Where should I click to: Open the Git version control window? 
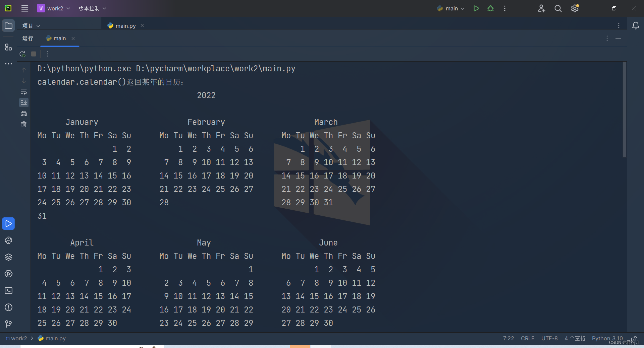[x=8, y=324]
